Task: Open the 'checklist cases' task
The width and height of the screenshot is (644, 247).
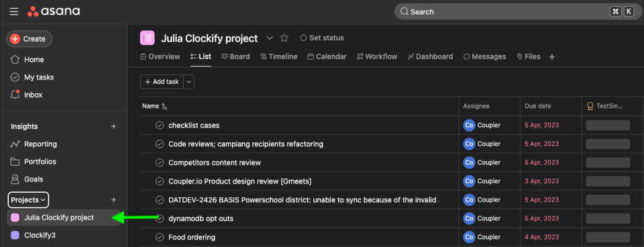Action: point(194,125)
